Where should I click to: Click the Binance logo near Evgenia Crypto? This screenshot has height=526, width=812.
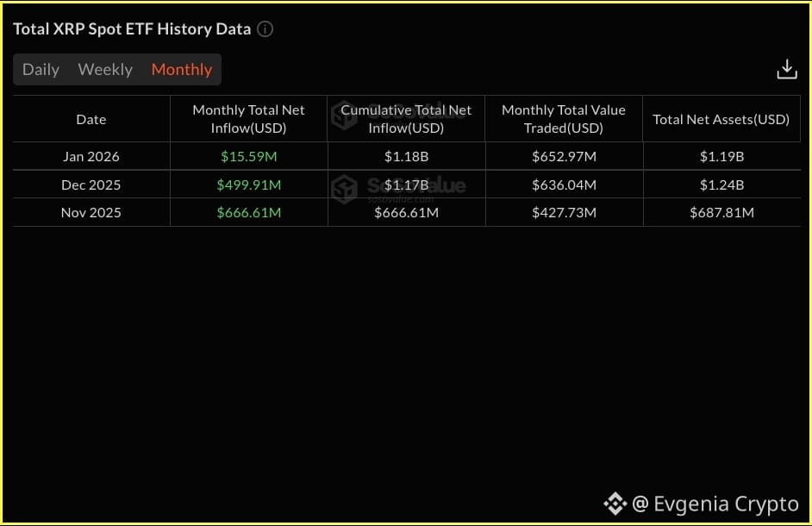click(x=615, y=504)
